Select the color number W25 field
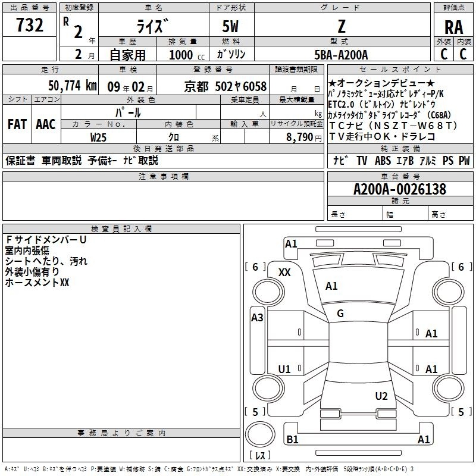This screenshot has height=476, width=476. coord(98,136)
